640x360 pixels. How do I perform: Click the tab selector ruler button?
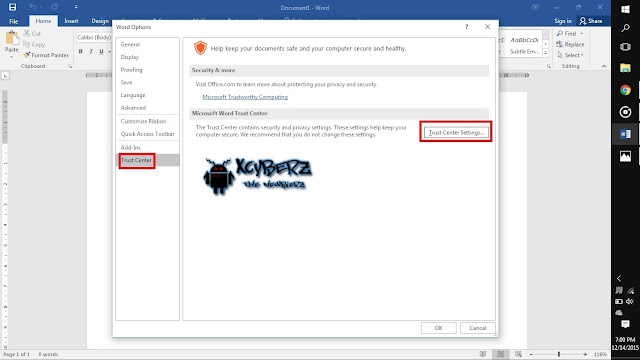click(x=5, y=76)
